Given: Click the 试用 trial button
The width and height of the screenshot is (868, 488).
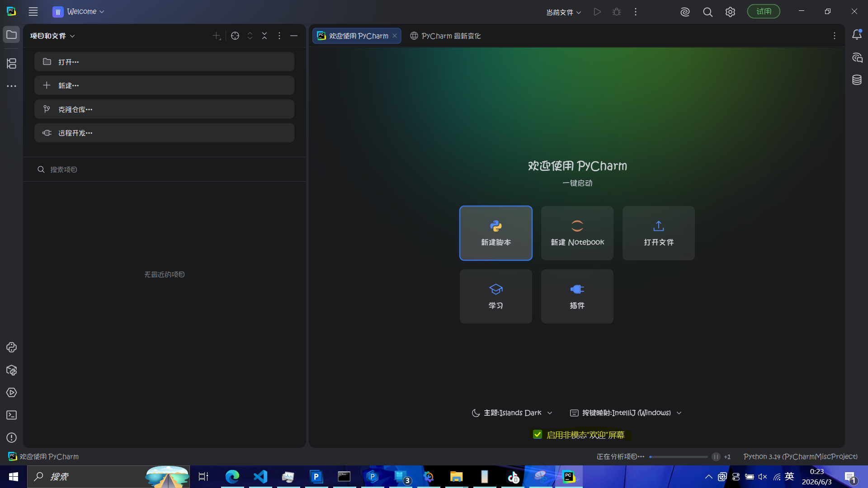Looking at the screenshot, I should (764, 12).
